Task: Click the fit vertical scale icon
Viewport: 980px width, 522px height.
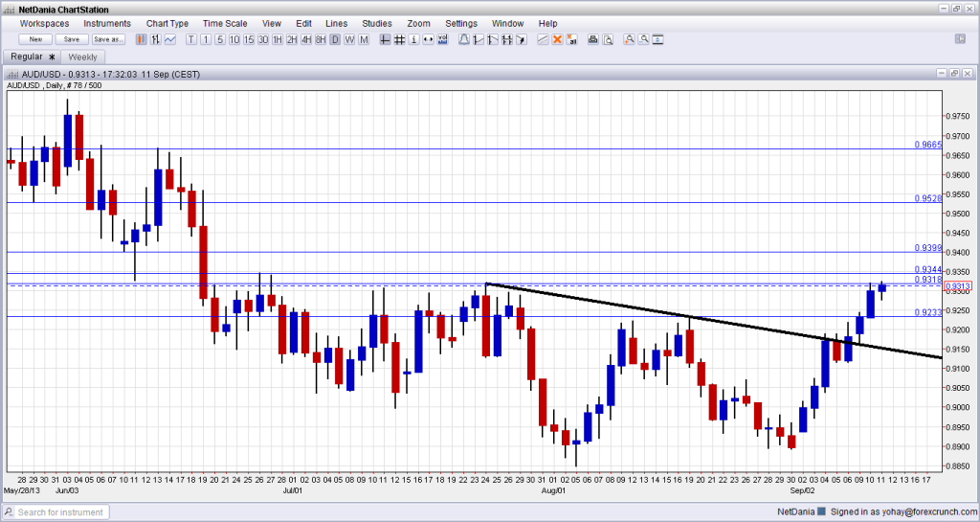Action: click(x=657, y=39)
